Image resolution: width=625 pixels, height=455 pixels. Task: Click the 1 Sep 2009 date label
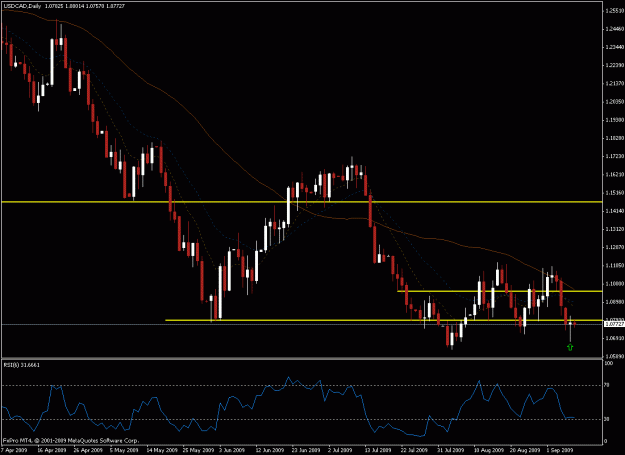[560, 450]
